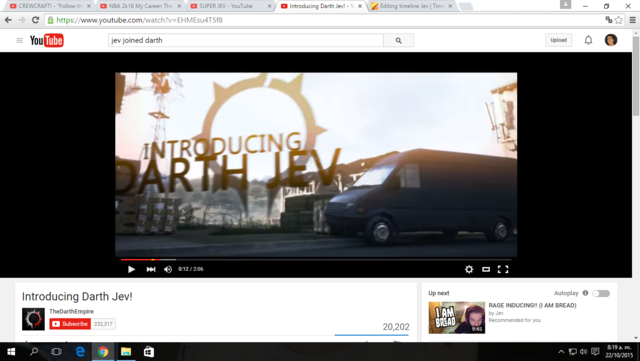Open the Chrome profile button

[565, 4]
